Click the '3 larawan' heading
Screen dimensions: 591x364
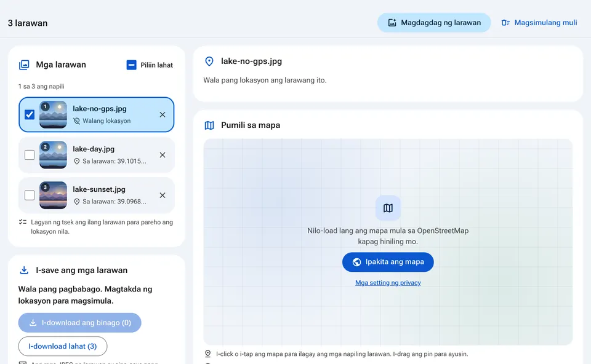coord(28,23)
